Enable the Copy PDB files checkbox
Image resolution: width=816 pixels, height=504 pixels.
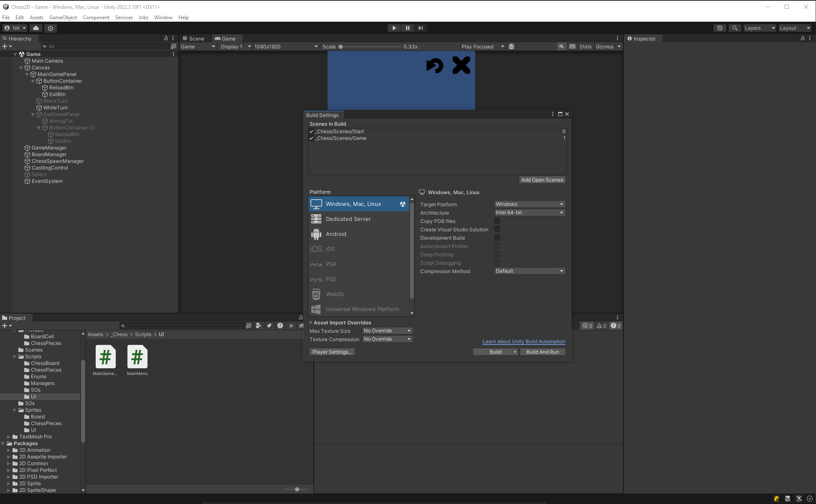coord(497,221)
